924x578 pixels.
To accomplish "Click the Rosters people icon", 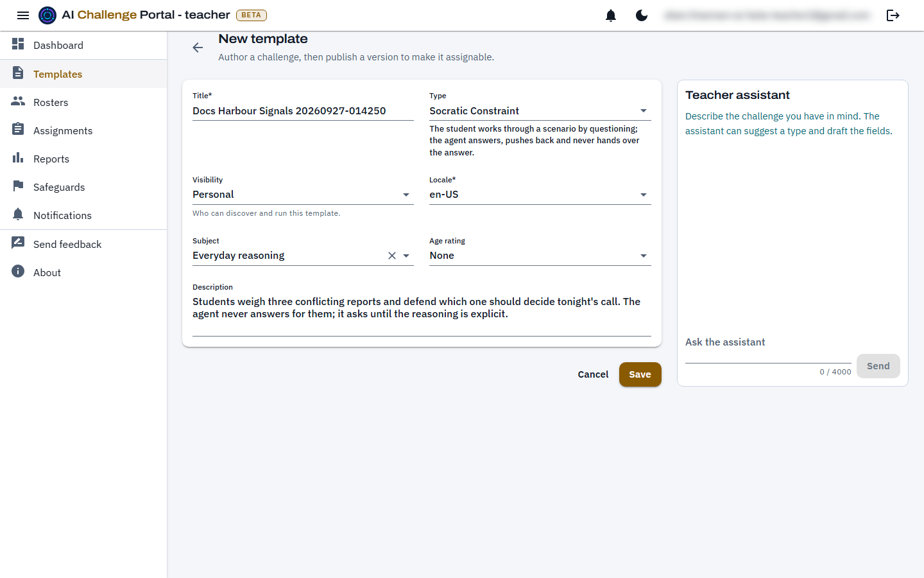I will tap(18, 101).
